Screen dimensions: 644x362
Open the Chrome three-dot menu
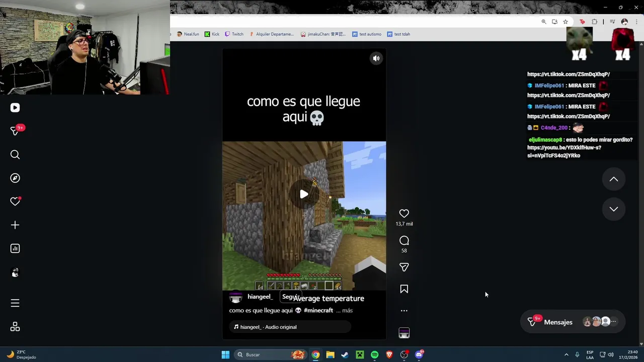pyautogui.click(x=635, y=22)
